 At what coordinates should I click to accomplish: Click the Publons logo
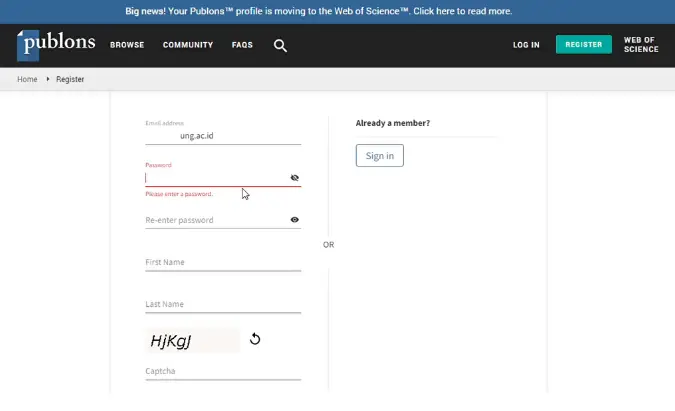[x=56, y=44]
